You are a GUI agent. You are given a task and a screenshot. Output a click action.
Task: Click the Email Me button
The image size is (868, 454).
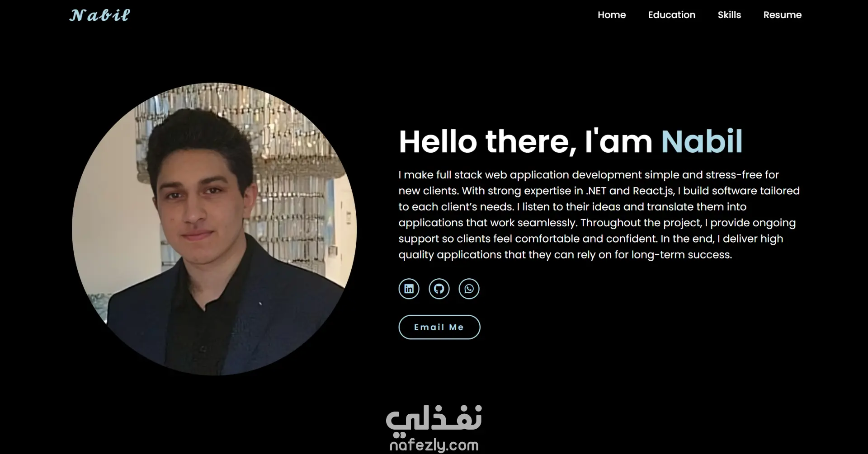tap(439, 327)
